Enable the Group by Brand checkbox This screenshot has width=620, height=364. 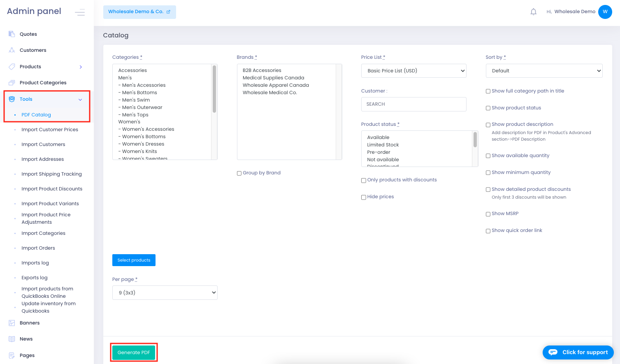coord(239,173)
